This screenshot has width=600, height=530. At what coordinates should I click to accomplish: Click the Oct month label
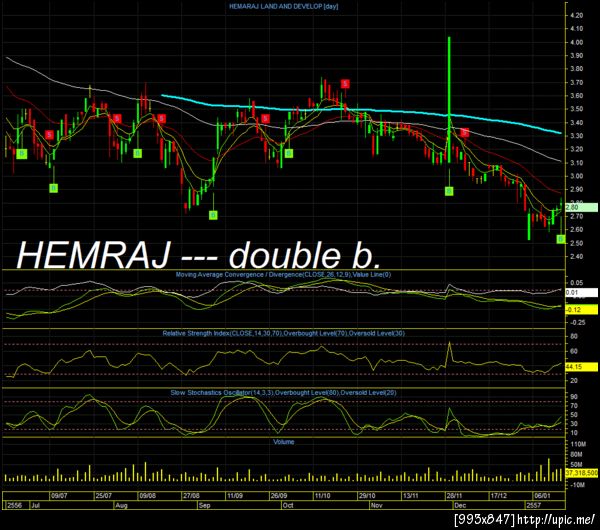[288, 505]
